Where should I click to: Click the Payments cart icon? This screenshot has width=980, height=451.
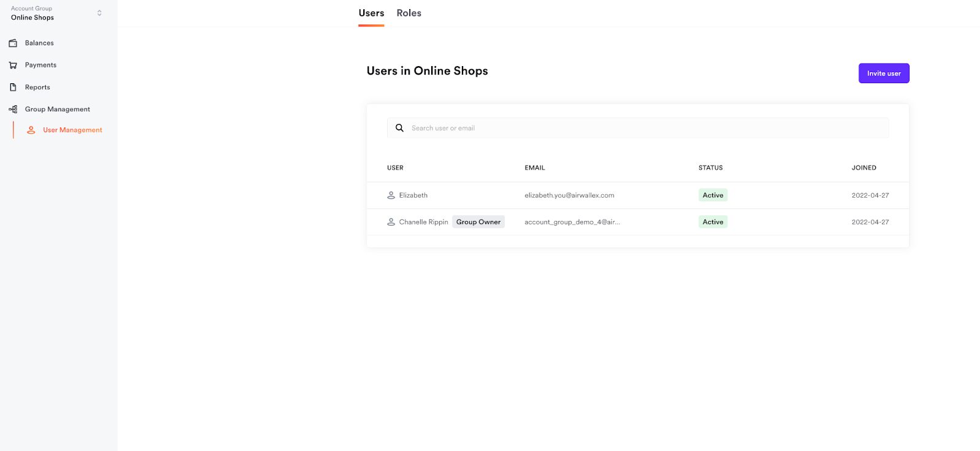(x=13, y=65)
